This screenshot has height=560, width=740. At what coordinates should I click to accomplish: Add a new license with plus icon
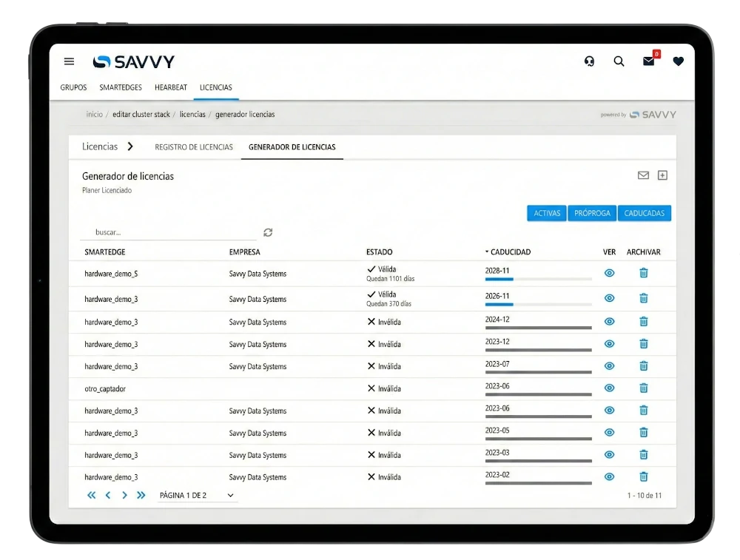click(x=662, y=175)
